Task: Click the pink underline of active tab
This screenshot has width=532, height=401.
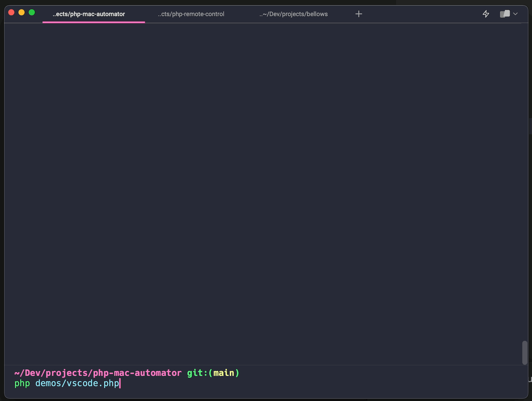Action: click(94, 22)
